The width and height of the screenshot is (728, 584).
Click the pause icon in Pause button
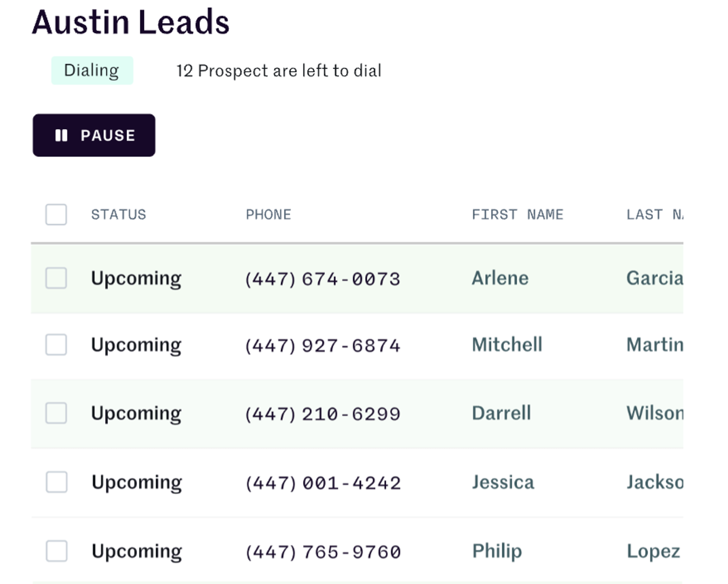tap(61, 135)
